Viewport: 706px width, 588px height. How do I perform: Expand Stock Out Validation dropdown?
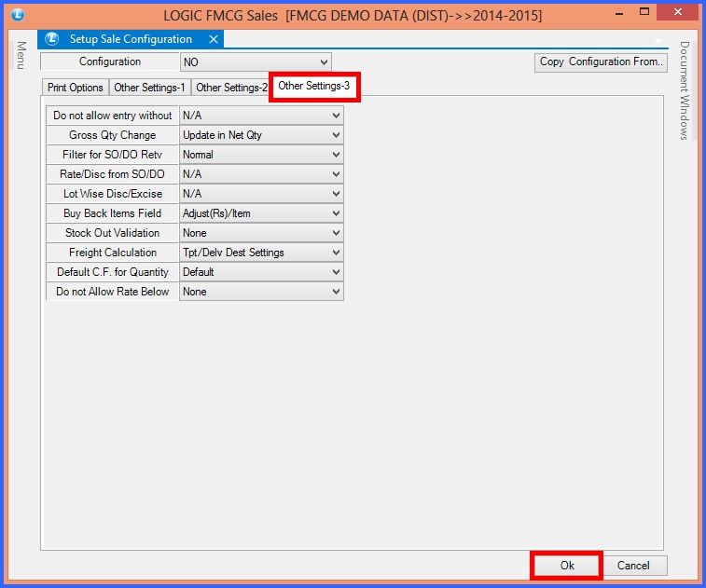point(261,233)
